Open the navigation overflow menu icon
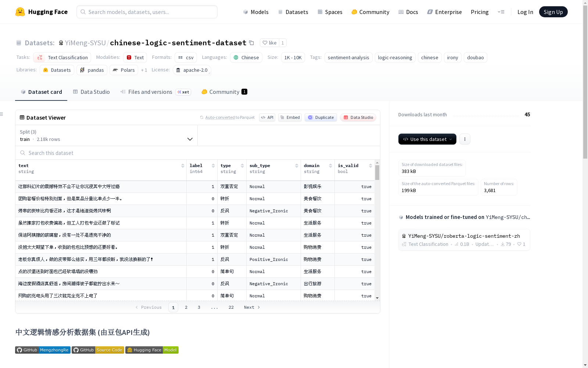Image resolution: width=588 pixels, height=368 pixels. (501, 12)
